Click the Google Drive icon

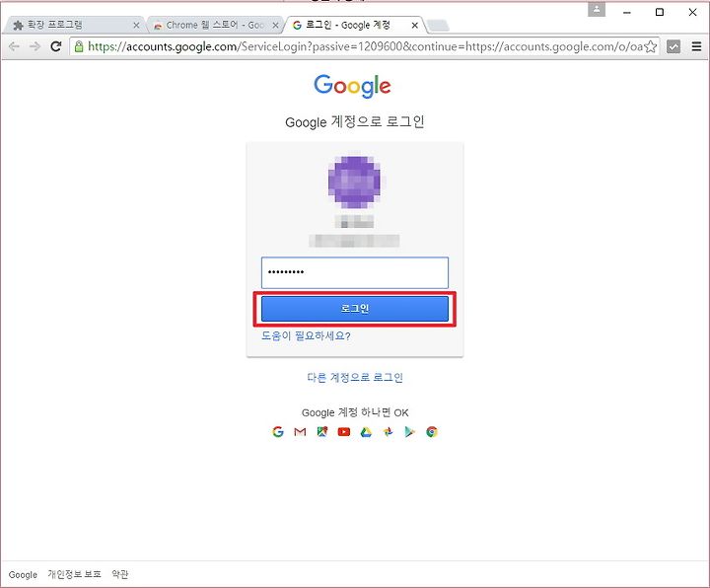coord(366,432)
